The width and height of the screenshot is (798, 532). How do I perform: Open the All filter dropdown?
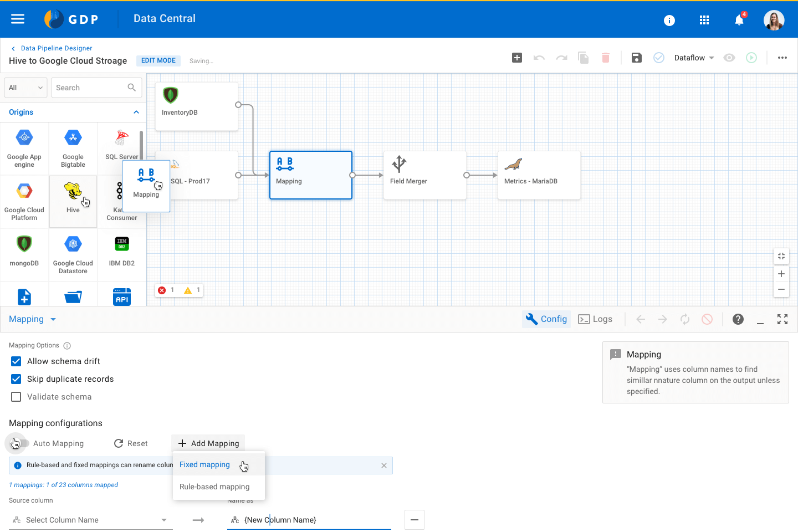point(25,88)
